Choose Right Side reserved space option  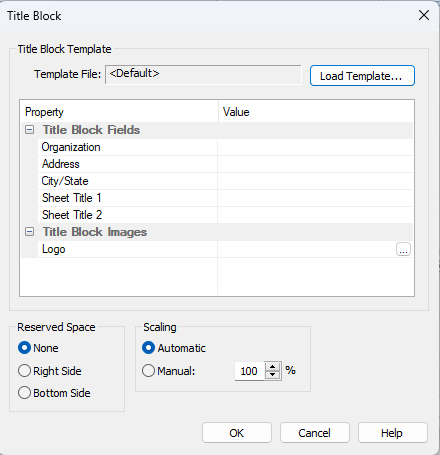[x=24, y=371]
